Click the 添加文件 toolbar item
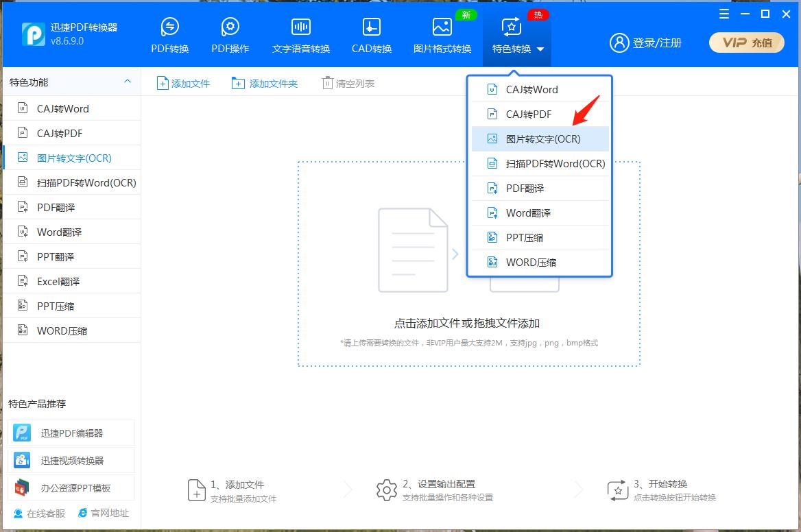 (x=183, y=82)
